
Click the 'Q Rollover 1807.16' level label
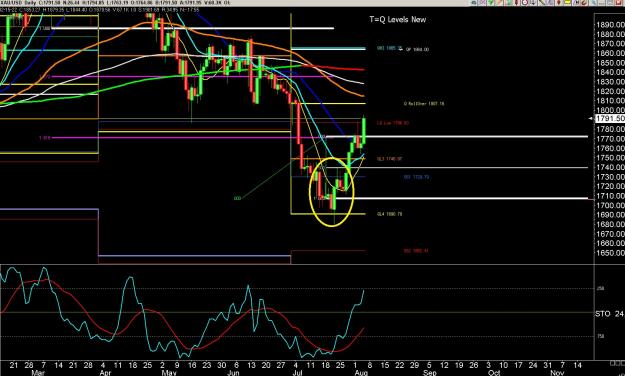point(424,104)
